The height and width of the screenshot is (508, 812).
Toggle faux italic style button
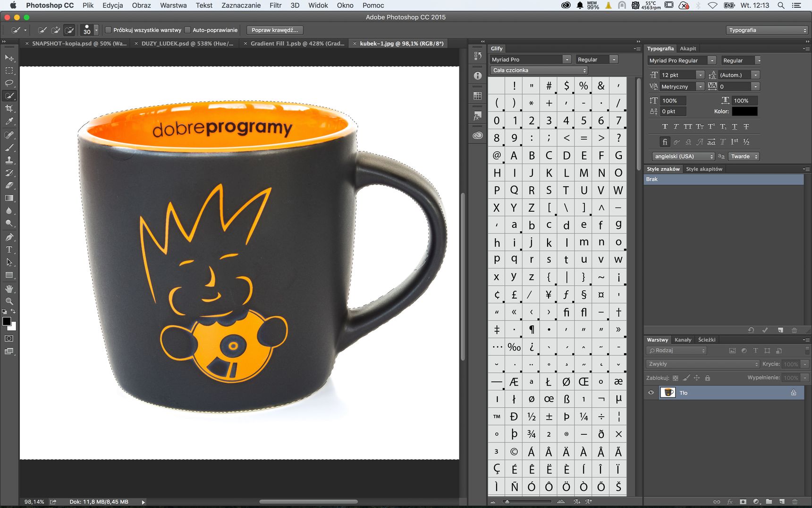pyautogui.click(x=676, y=127)
